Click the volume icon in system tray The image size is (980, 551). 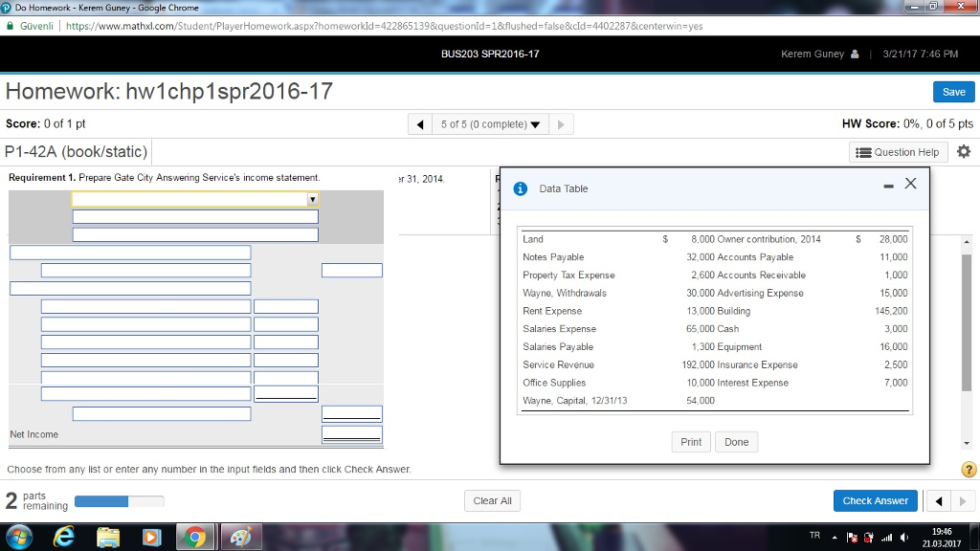pyautogui.click(x=904, y=538)
